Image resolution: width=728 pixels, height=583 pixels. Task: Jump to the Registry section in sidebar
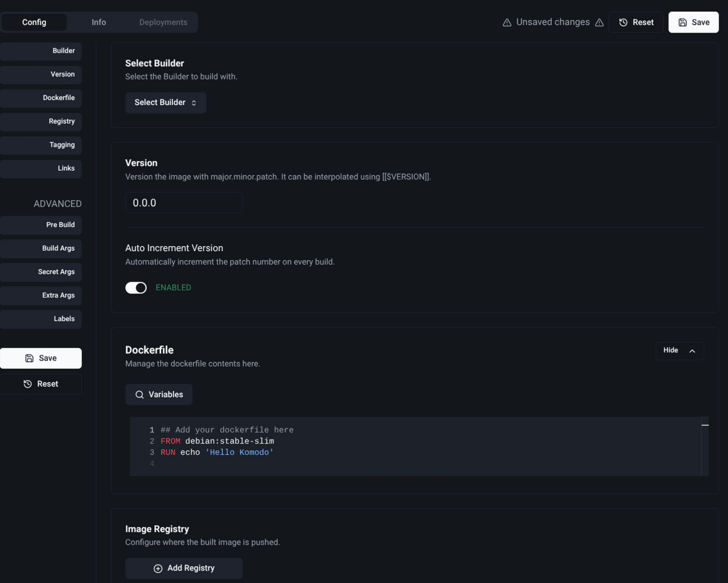[41, 121]
